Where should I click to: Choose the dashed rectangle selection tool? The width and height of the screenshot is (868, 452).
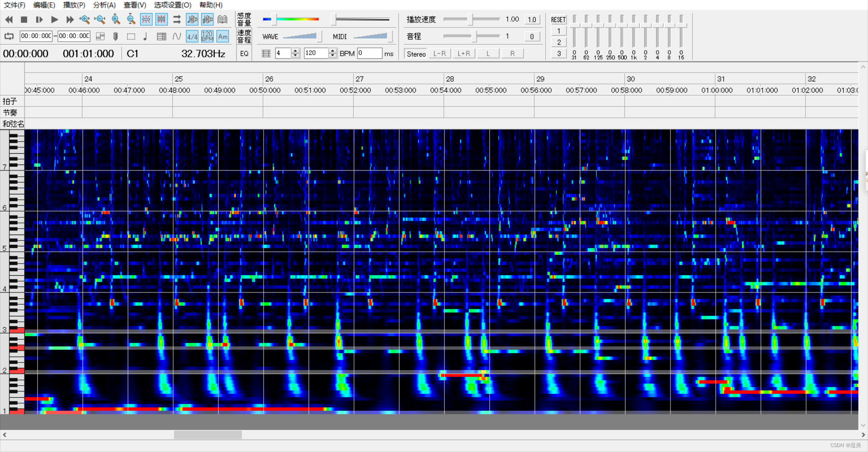click(x=131, y=36)
